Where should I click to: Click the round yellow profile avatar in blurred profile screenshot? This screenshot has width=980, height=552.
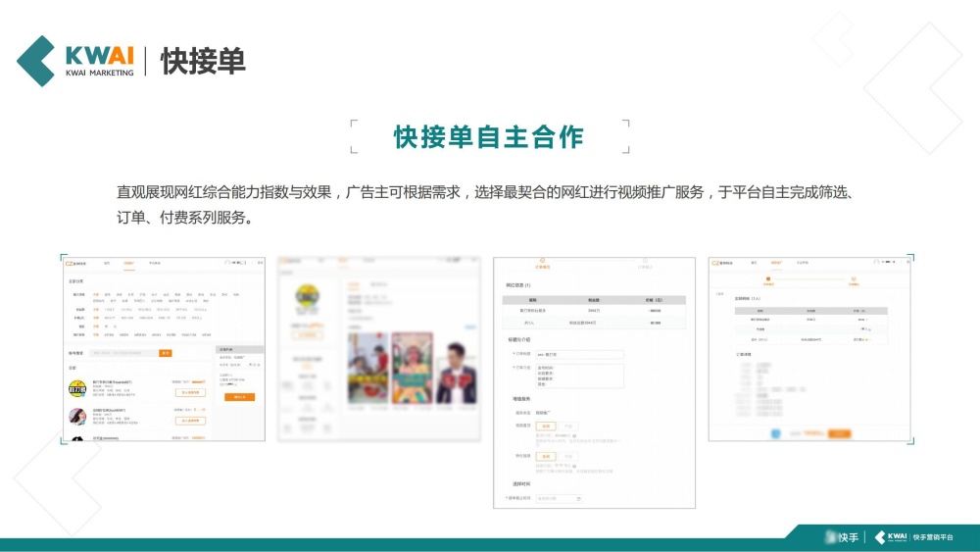308,296
